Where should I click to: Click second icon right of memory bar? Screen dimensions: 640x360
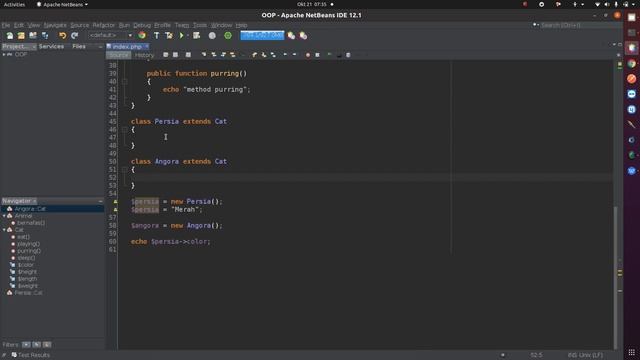(x=303, y=36)
